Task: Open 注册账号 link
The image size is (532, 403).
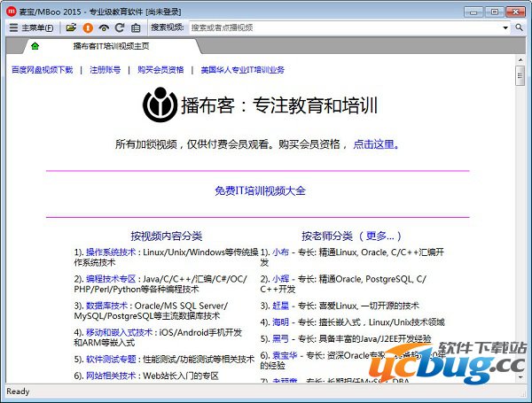Action: point(106,70)
